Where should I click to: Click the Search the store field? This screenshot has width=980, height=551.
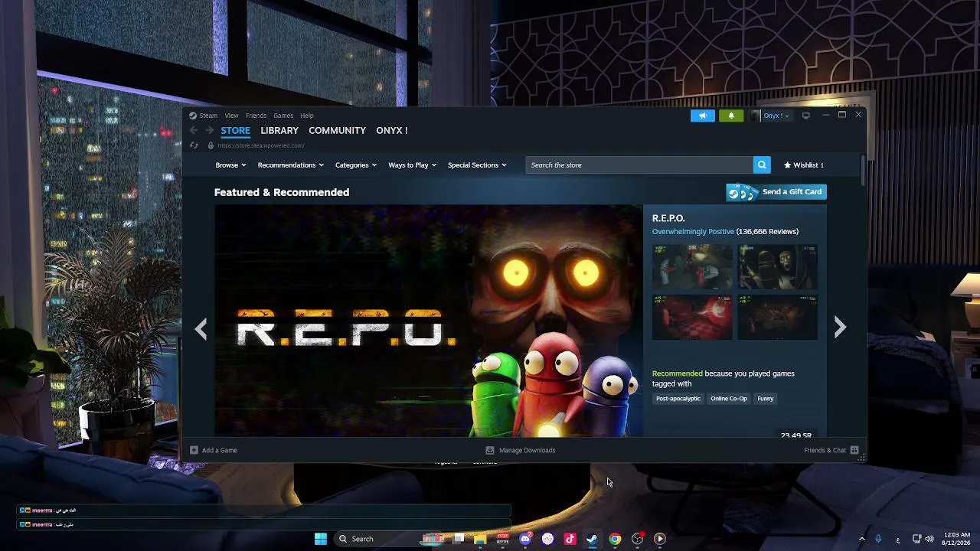pos(639,165)
